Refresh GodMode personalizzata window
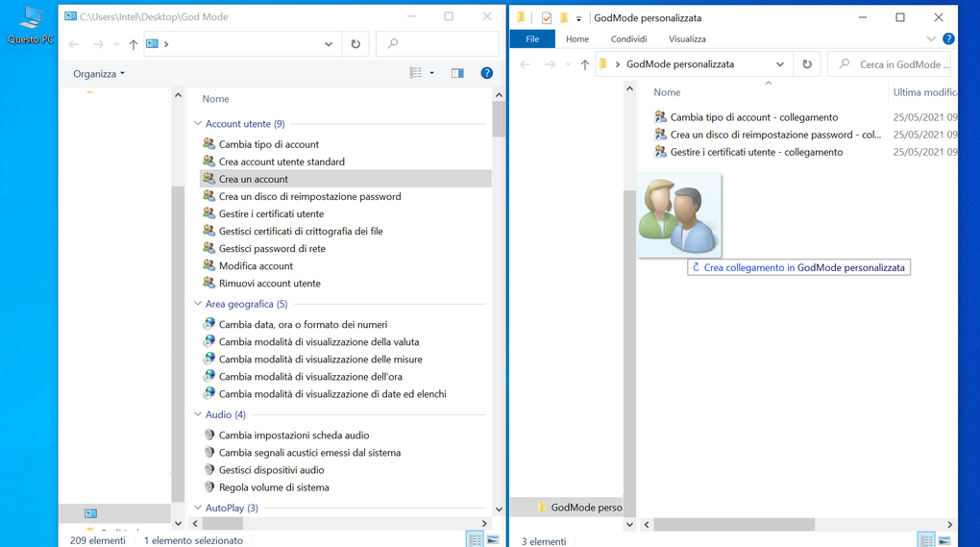The image size is (980, 547). coord(807,64)
